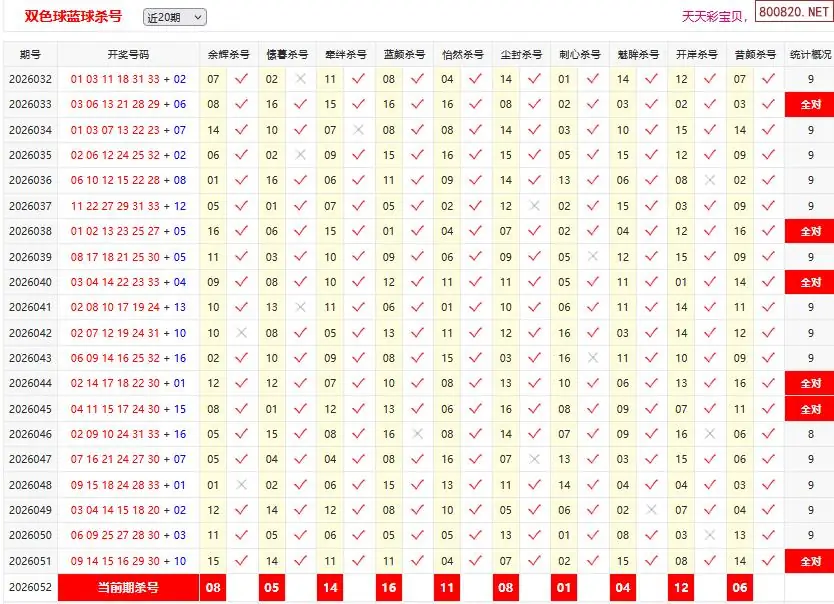The height and width of the screenshot is (604, 834).
Task: Click red checkmark in 余辉杀号 row 2026032
Action: point(241,79)
